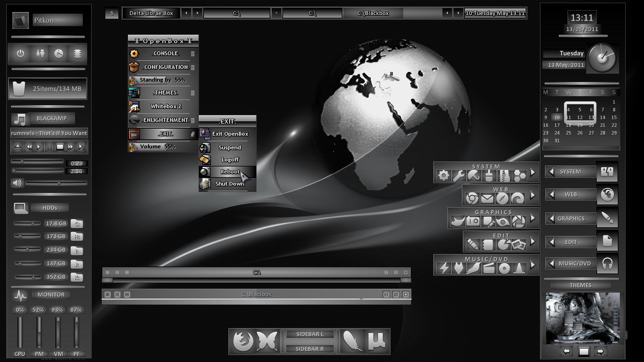Show next theme with right arrow

600,351
